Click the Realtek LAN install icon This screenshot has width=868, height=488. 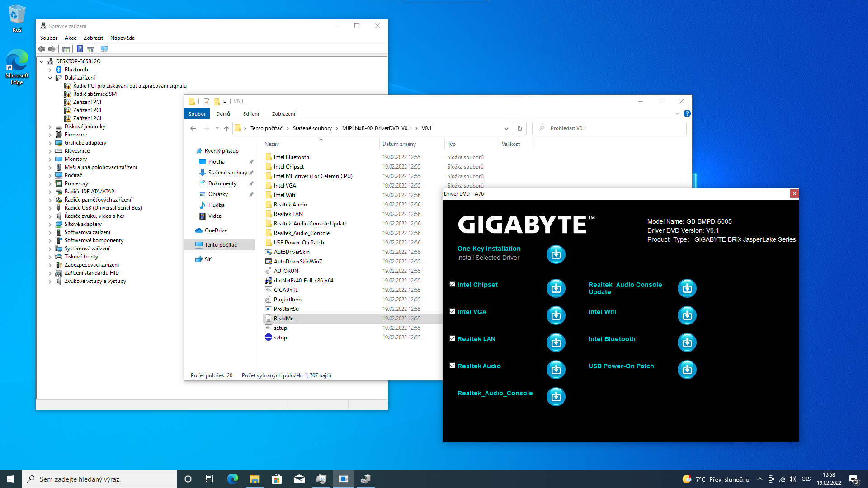(556, 343)
